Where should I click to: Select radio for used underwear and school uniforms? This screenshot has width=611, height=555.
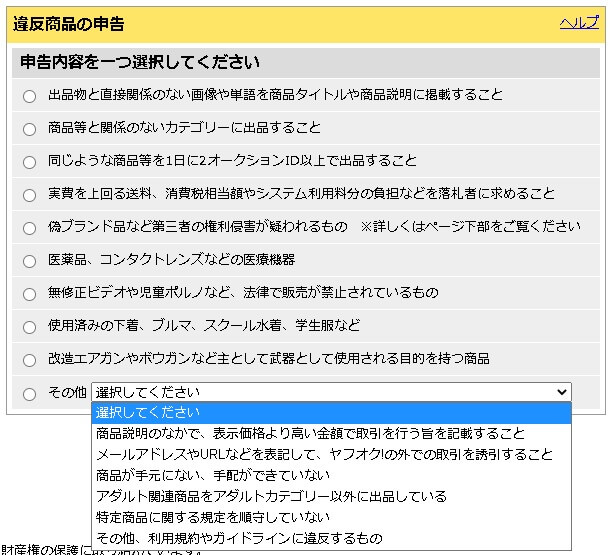(29, 327)
